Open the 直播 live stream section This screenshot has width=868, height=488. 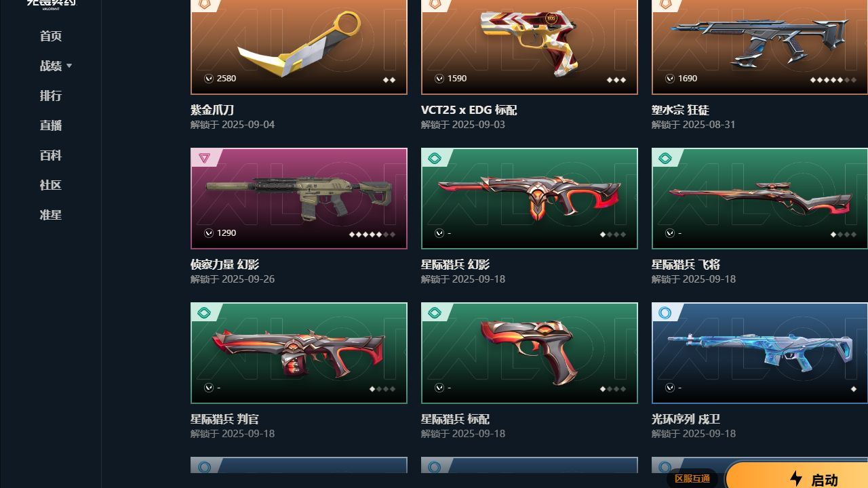point(51,125)
